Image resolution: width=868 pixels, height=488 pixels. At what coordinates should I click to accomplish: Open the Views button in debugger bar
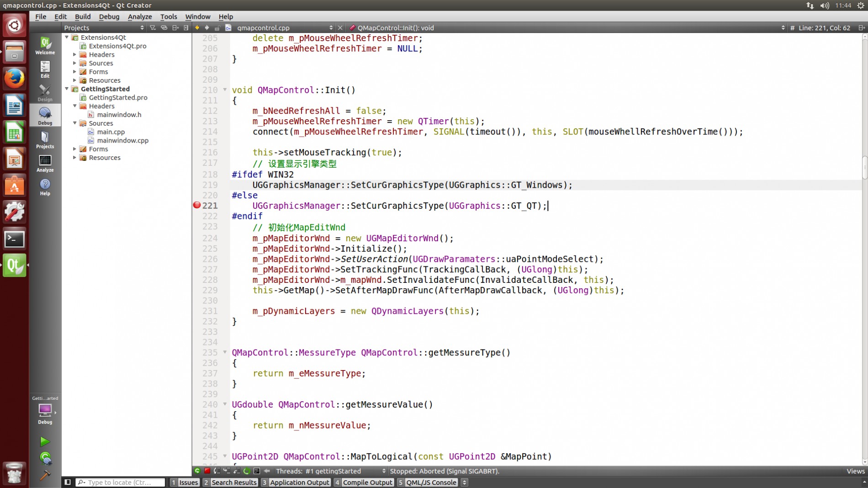[x=856, y=471]
